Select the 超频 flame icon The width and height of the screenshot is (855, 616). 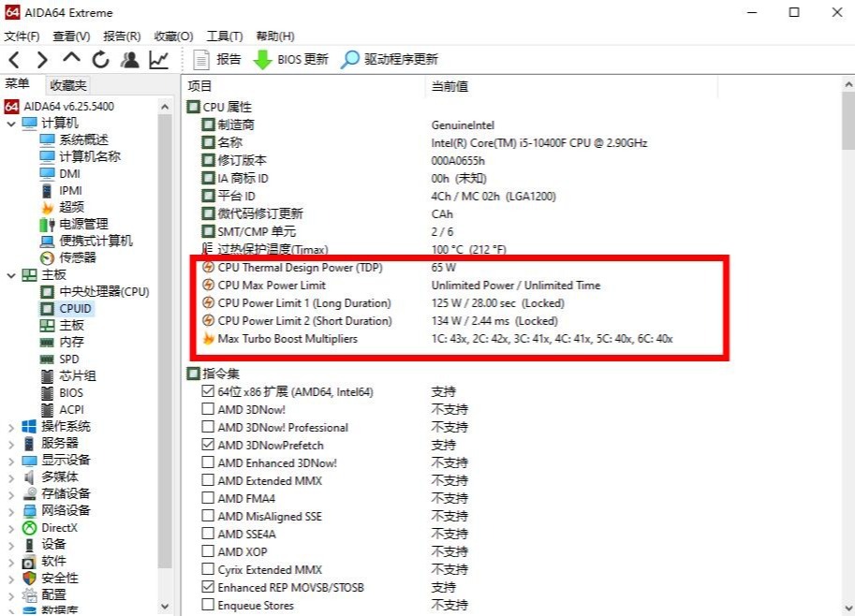click(48, 207)
